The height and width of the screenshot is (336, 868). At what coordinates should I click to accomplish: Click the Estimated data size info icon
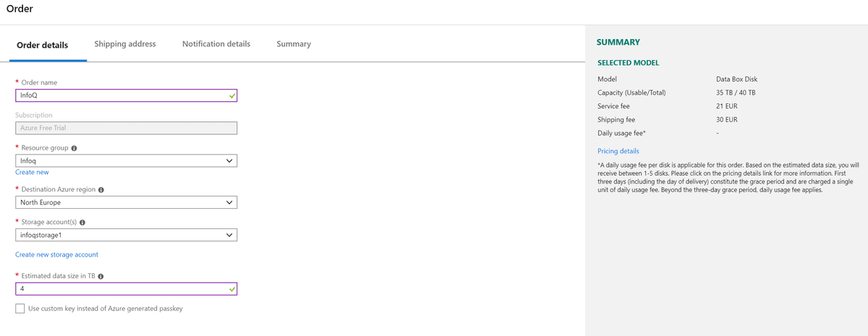click(101, 276)
